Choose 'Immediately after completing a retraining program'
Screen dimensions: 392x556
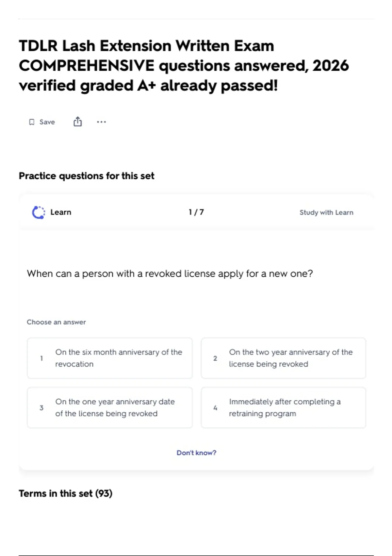(284, 408)
